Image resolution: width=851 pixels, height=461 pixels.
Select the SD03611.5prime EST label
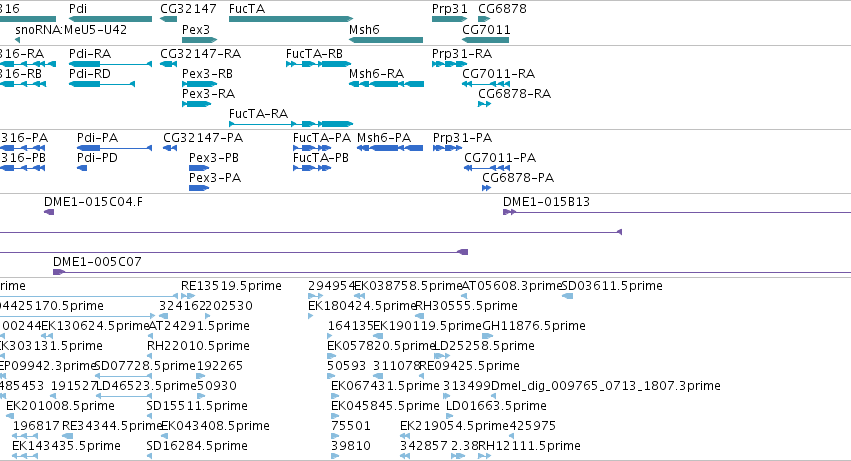click(x=612, y=286)
